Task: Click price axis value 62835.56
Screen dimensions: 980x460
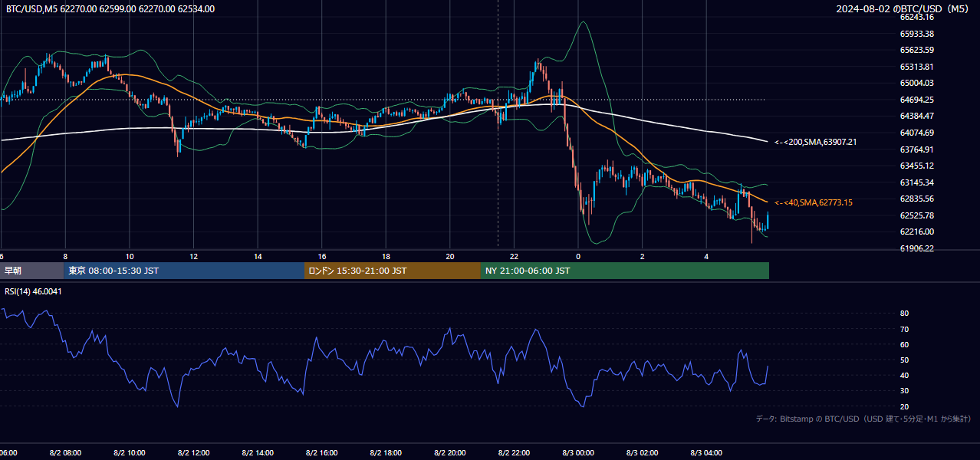Action: click(916, 199)
